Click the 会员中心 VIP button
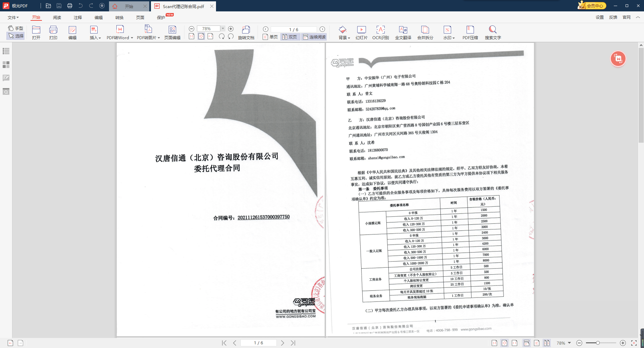 pos(592,6)
